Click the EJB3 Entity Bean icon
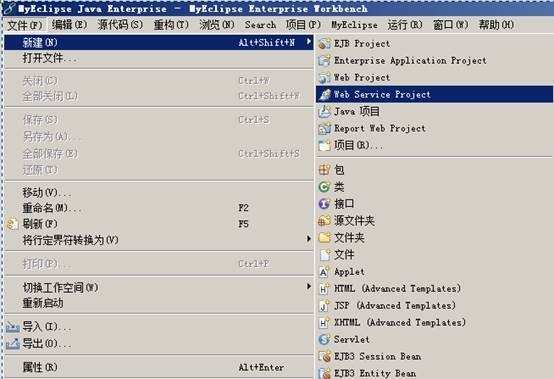Screen dimensions: 554x379 click(324, 373)
